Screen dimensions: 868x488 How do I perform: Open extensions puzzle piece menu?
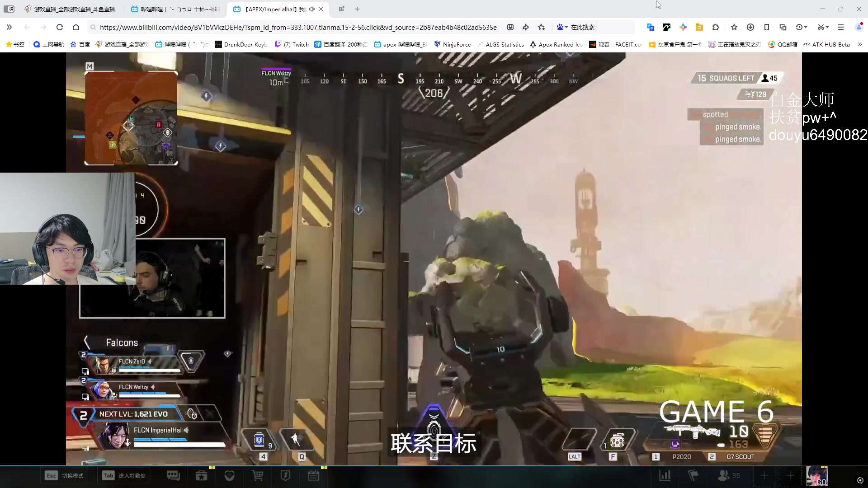716,27
